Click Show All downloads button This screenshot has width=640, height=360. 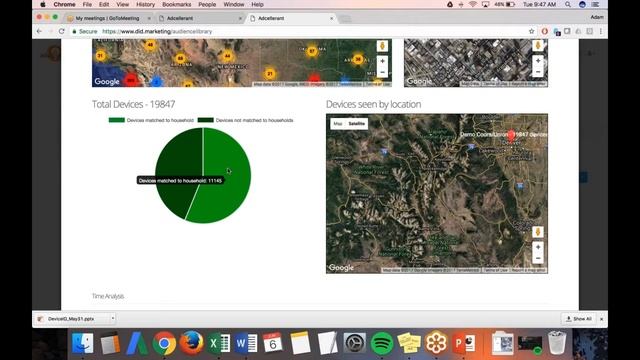(x=579, y=319)
